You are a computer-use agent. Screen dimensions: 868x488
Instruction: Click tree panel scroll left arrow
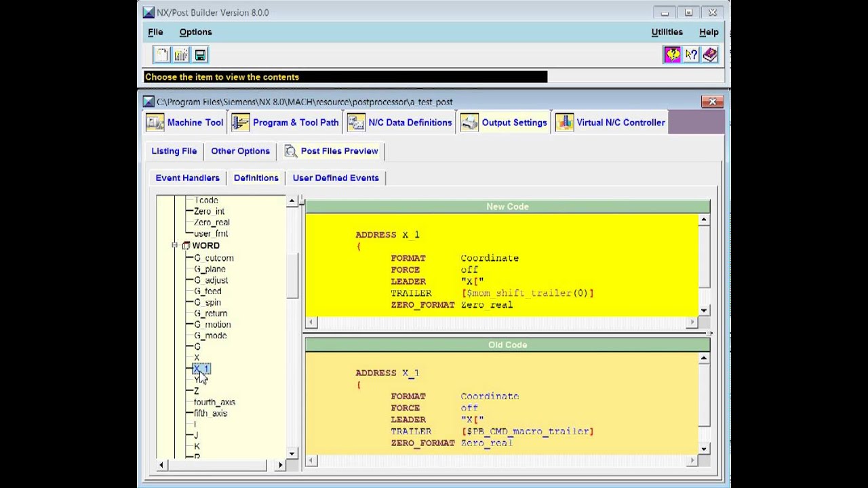tap(161, 465)
